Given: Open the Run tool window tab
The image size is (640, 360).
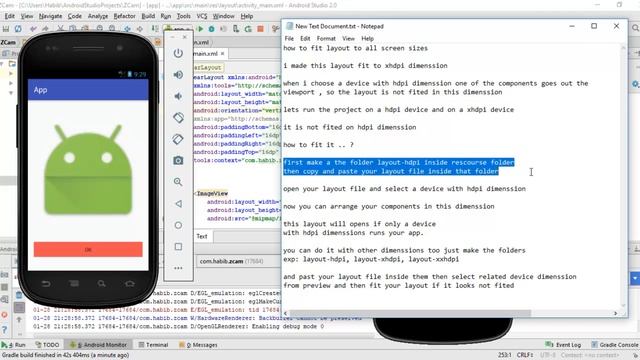Looking at the screenshot, I should coord(14,345).
